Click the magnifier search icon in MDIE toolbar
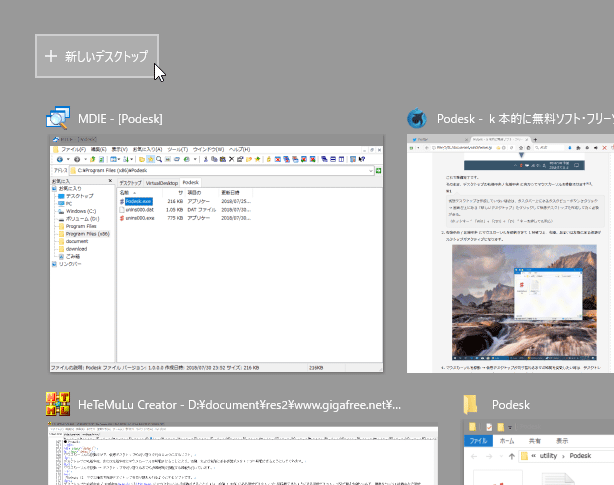614x485 pixels. click(159, 159)
